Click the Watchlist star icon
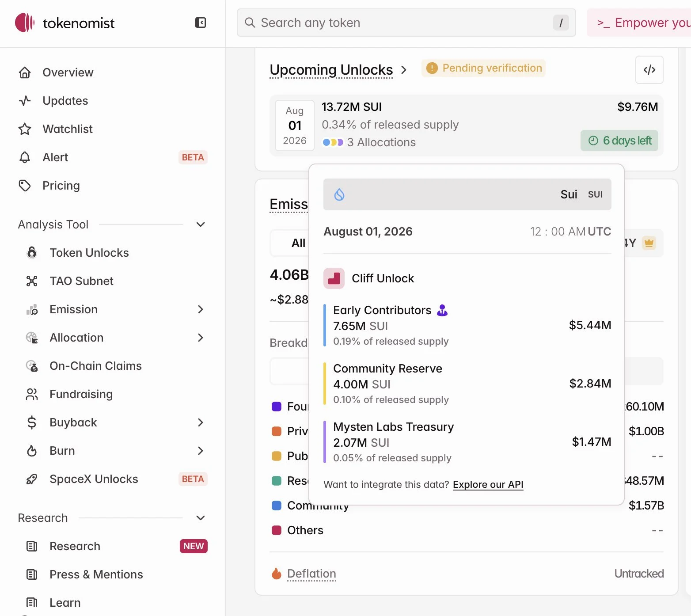Screen dimensions: 691x616 pos(25,129)
